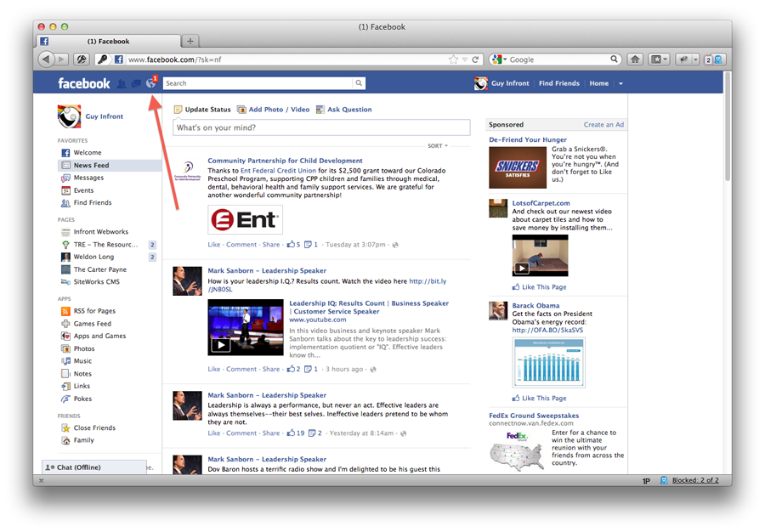The height and width of the screenshot is (532, 765).
Task: Open the Google search engine selector dropdown
Action: coord(499,59)
